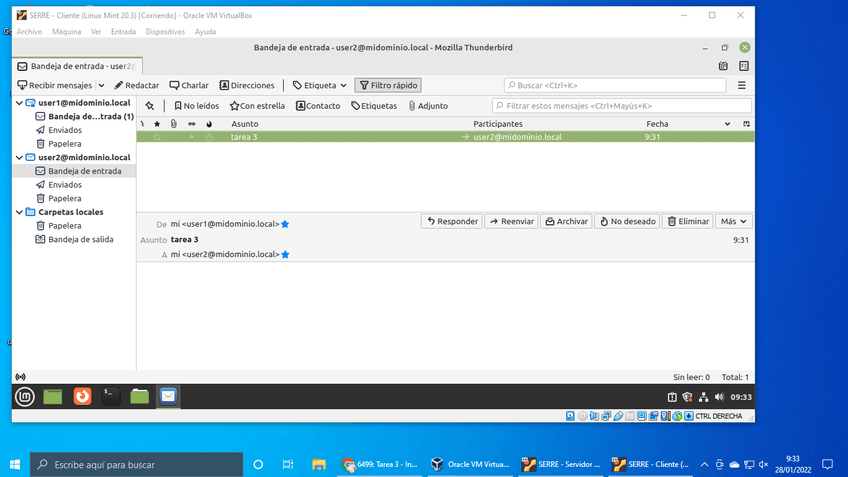
Task: Mark tarea 3 as junk using flame icon
Action: 209,137
